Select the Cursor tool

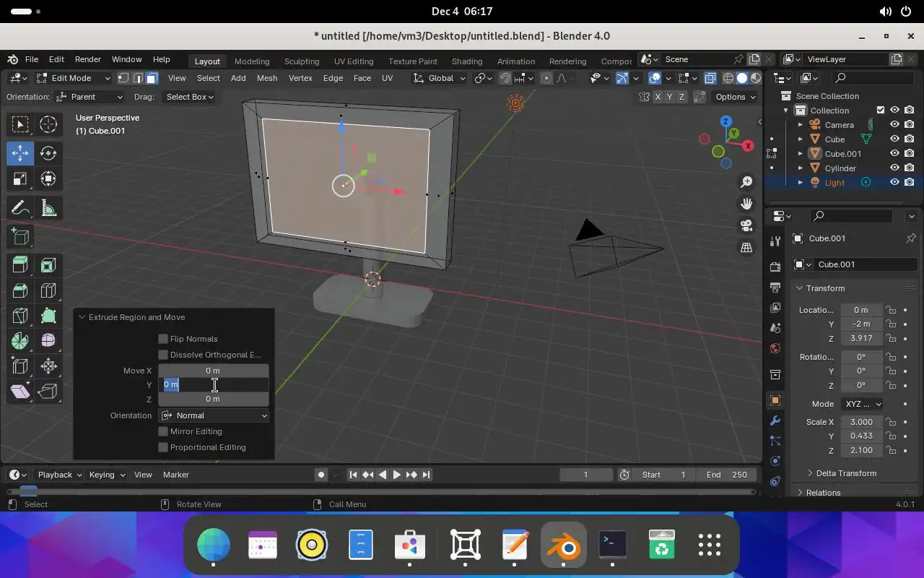tap(48, 124)
